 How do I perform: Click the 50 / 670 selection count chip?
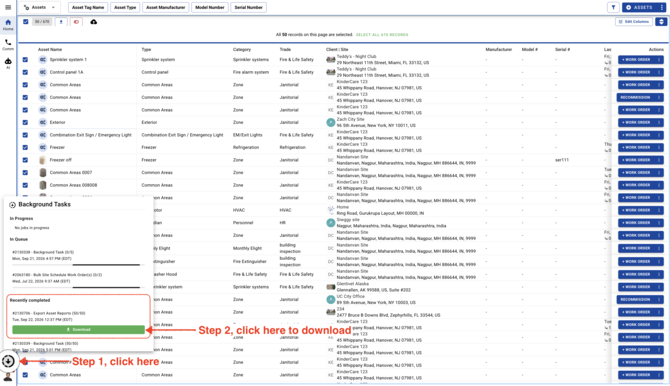tap(42, 22)
